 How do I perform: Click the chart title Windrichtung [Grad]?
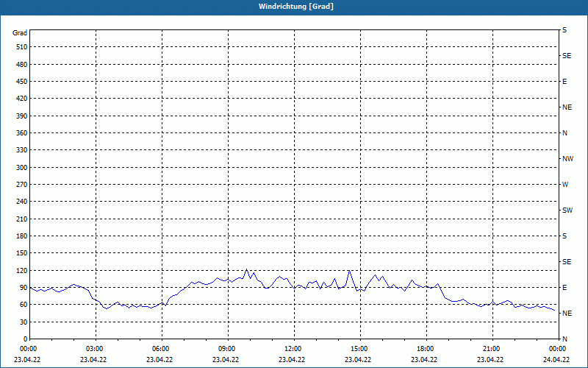(296, 7)
